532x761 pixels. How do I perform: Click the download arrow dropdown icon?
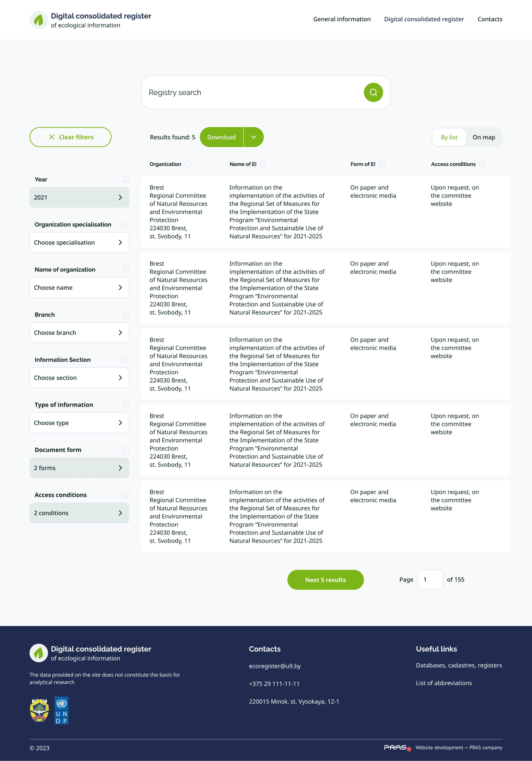[253, 137]
